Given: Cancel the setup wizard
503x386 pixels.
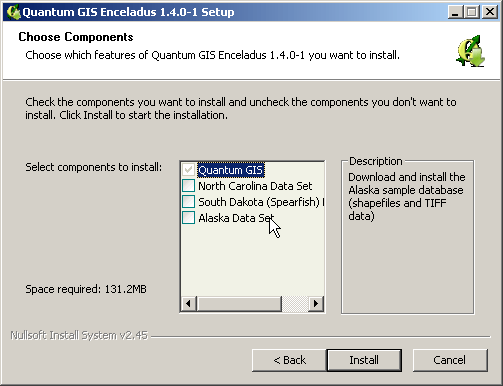Looking at the screenshot, I should [450, 360].
